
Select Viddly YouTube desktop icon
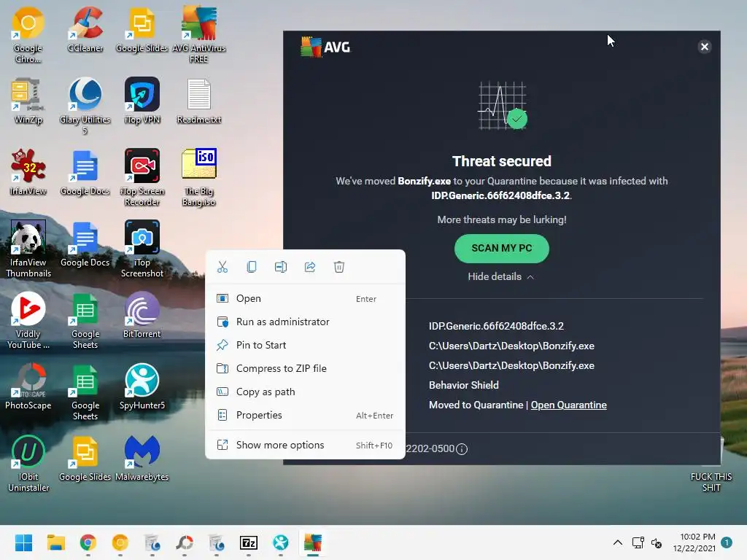pos(28,321)
